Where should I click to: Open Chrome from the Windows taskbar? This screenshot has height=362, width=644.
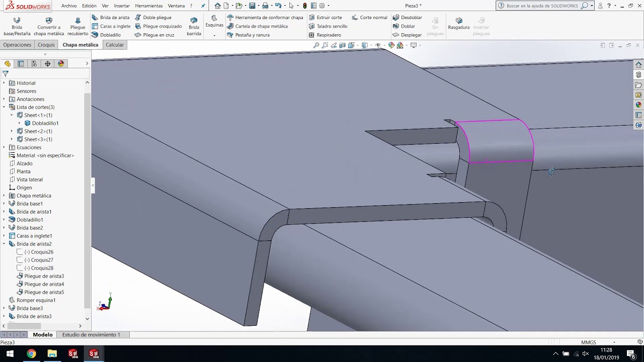[31, 354]
